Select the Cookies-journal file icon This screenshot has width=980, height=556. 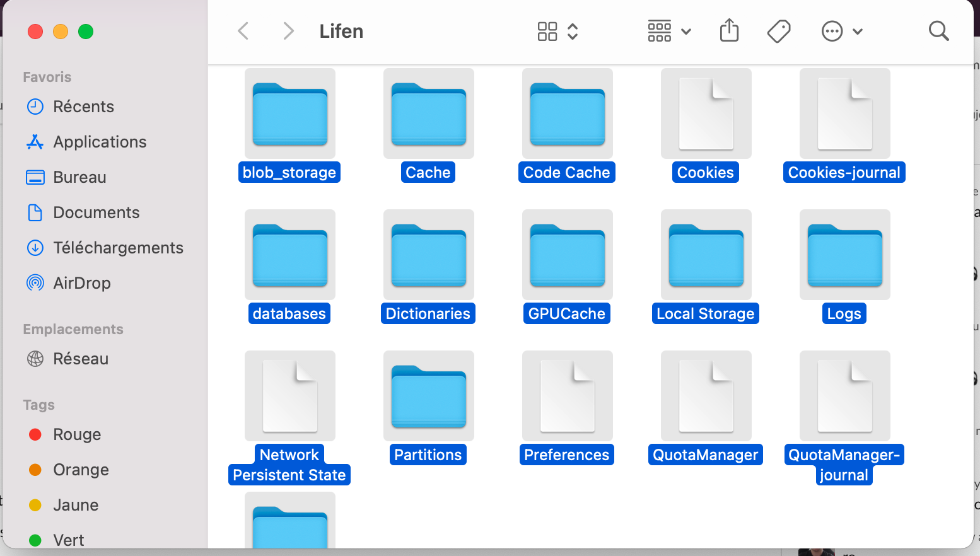pyautogui.click(x=845, y=114)
